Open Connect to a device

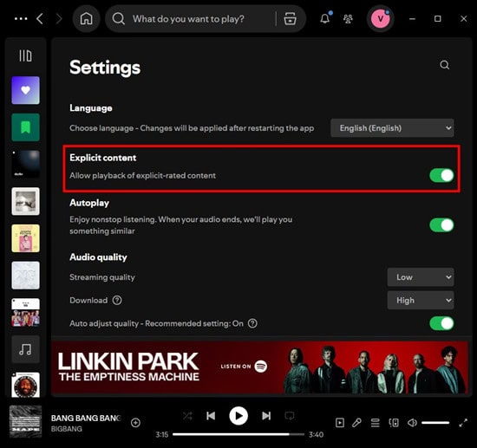click(x=394, y=423)
